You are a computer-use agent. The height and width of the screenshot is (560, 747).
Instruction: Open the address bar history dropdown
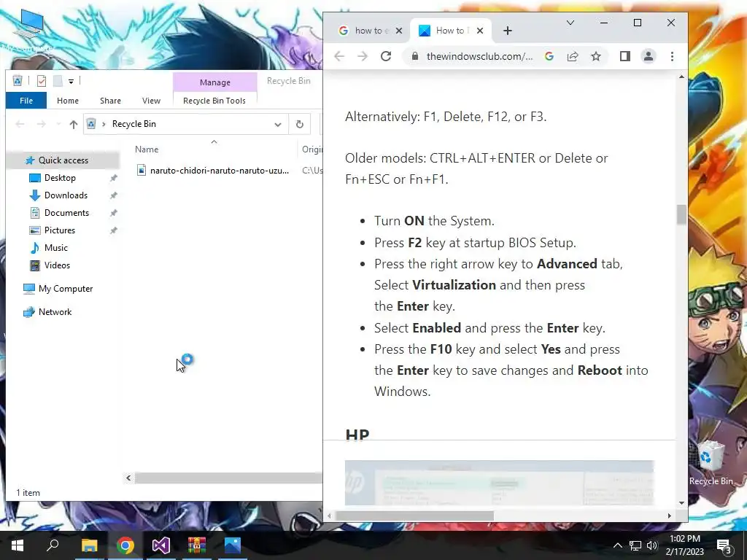tap(278, 124)
